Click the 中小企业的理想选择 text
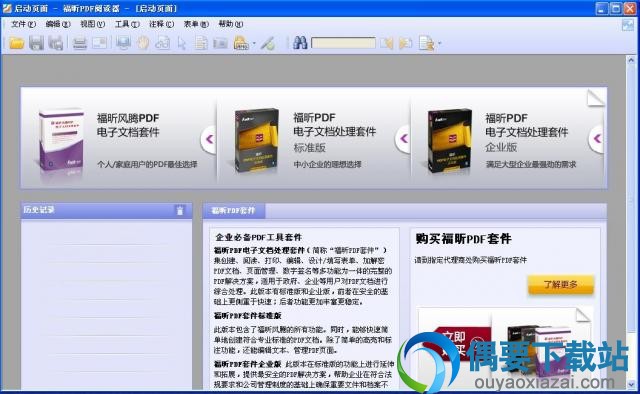This screenshot has width=640, height=394. 327,164
